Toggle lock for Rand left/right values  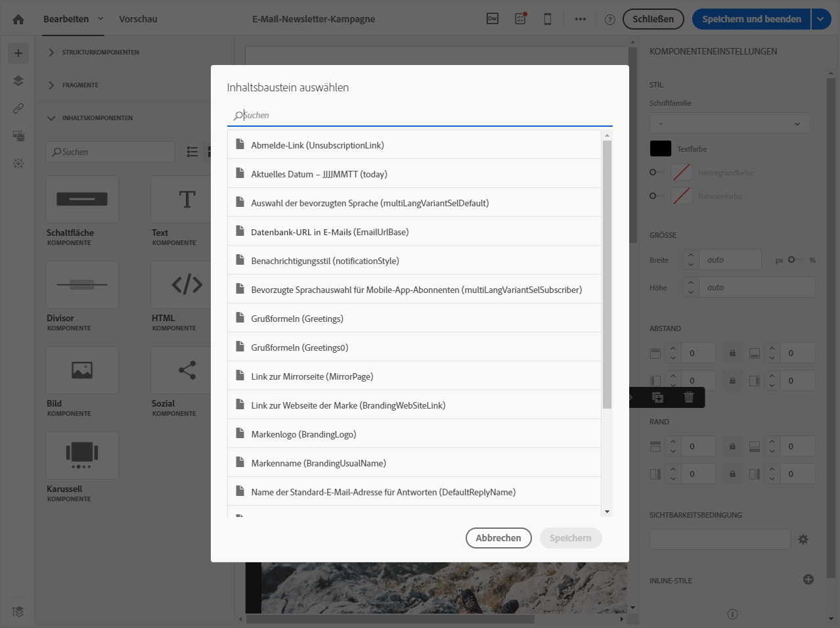coord(732,474)
